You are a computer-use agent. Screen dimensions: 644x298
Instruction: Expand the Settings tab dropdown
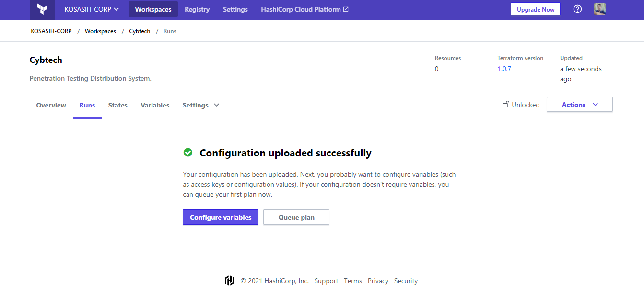click(201, 105)
